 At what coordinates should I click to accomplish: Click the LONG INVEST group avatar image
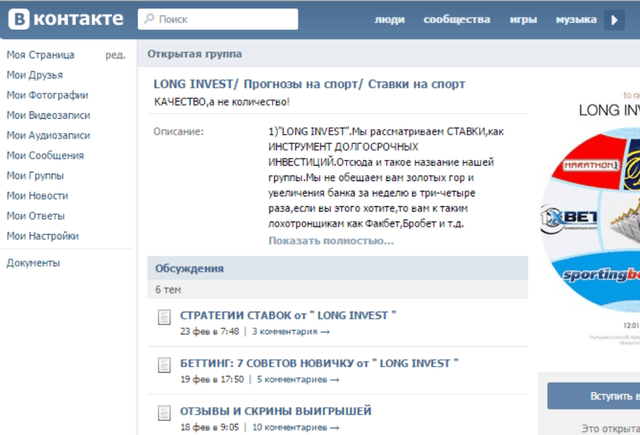tap(590, 218)
